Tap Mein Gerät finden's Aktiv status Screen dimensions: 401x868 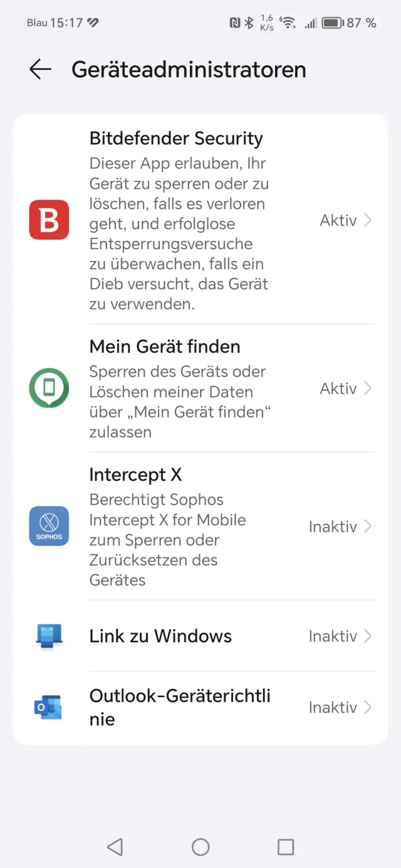[338, 389]
